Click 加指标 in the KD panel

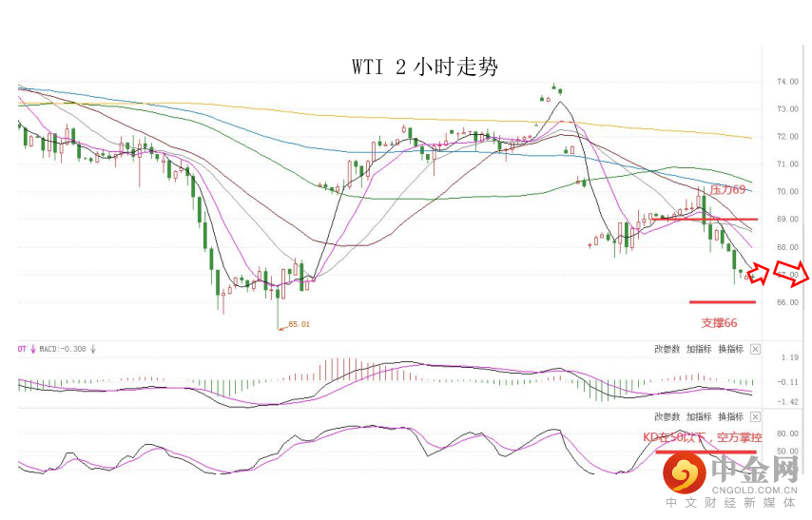(699, 417)
